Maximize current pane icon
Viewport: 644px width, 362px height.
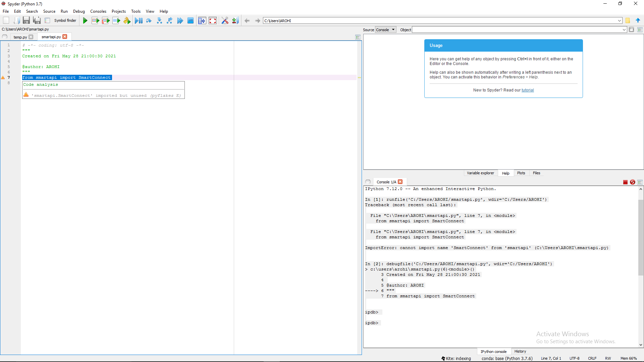tap(202, 20)
